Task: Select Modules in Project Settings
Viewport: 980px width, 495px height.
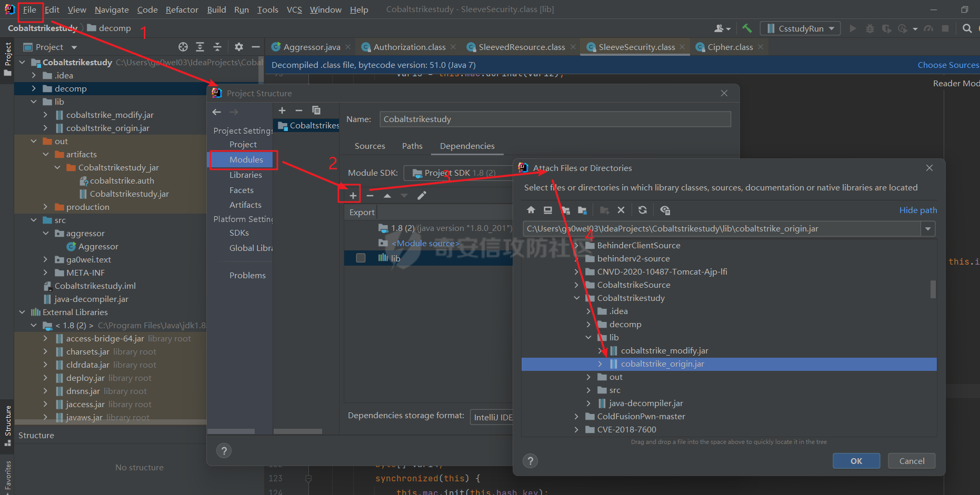Action: (246, 159)
